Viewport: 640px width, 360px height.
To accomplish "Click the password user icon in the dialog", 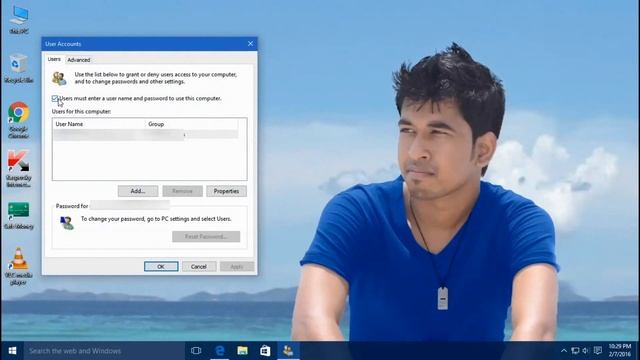I will [67, 223].
